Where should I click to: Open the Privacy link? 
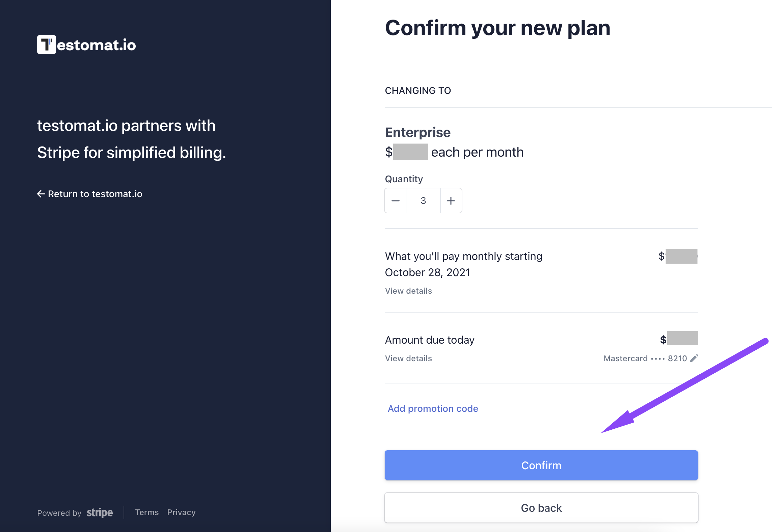(x=181, y=512)
